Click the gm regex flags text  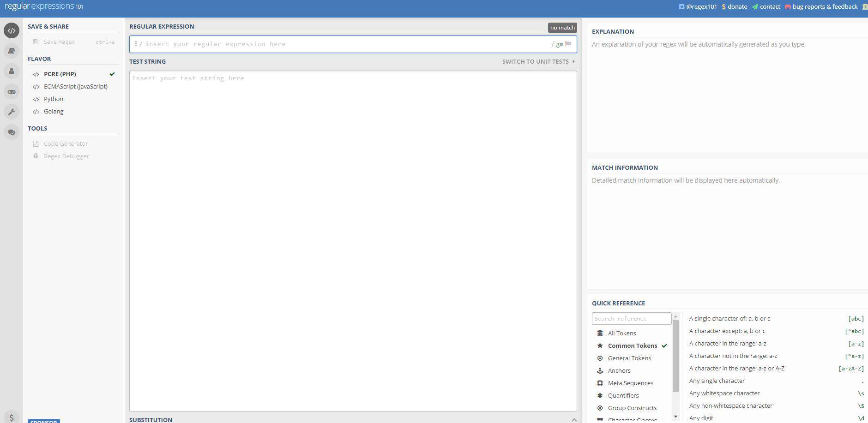click(x=560, y=44)
